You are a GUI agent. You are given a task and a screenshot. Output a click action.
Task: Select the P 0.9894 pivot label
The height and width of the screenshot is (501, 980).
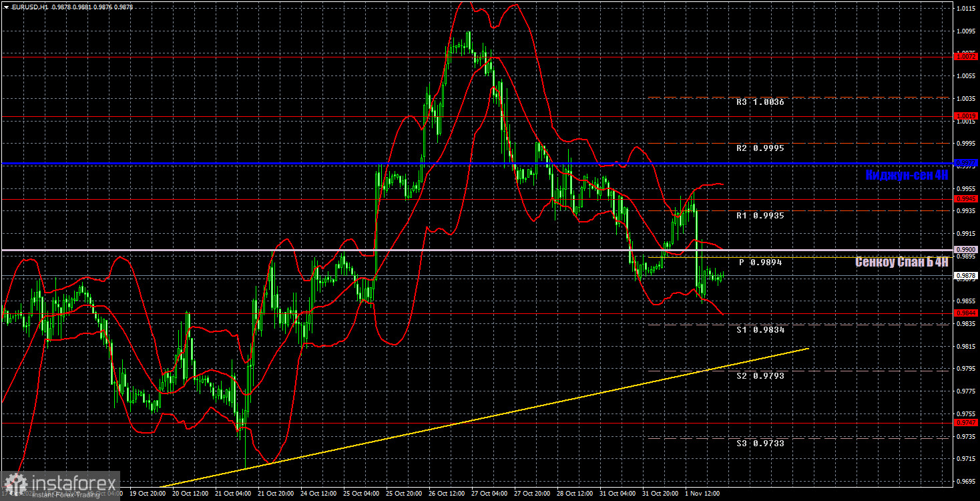(760, 263)
